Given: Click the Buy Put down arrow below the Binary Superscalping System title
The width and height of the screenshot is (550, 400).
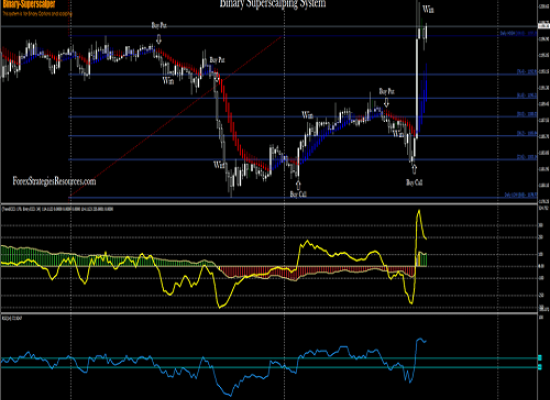Looking at the screenshot, I should pyautogui.click(x=159, y=39).
